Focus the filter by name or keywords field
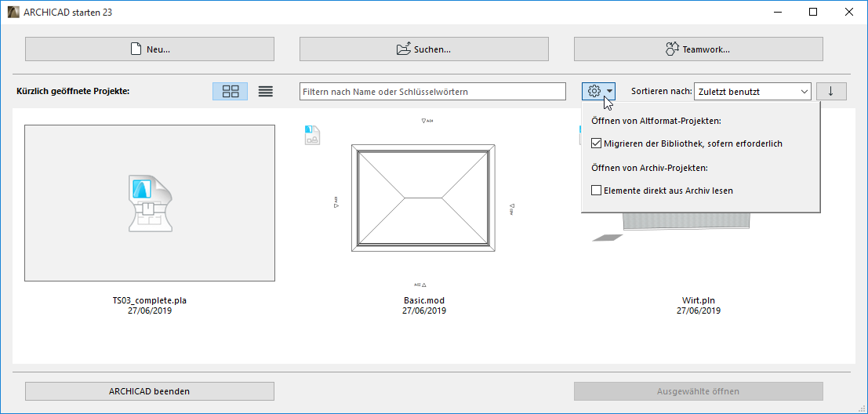 pyautogui.click(x=433, y=91)
